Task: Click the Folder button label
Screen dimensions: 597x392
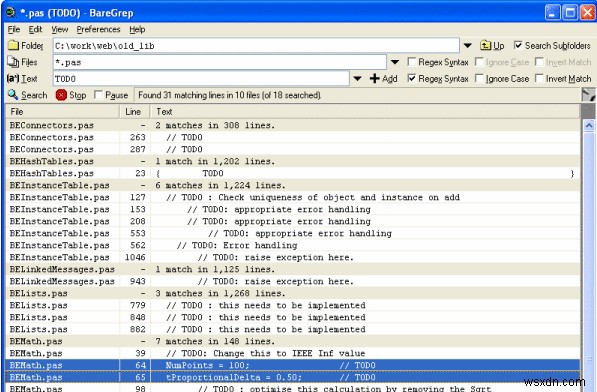Action: [32, 46]
